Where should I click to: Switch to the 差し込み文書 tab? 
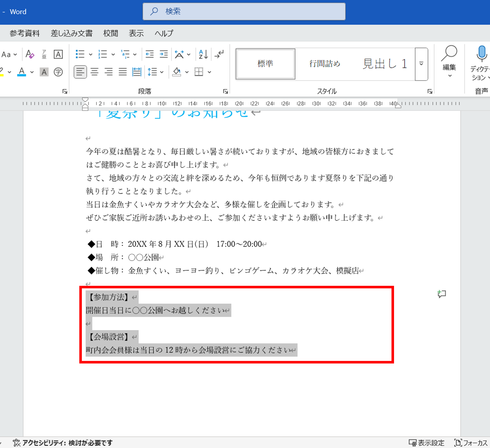72,33
